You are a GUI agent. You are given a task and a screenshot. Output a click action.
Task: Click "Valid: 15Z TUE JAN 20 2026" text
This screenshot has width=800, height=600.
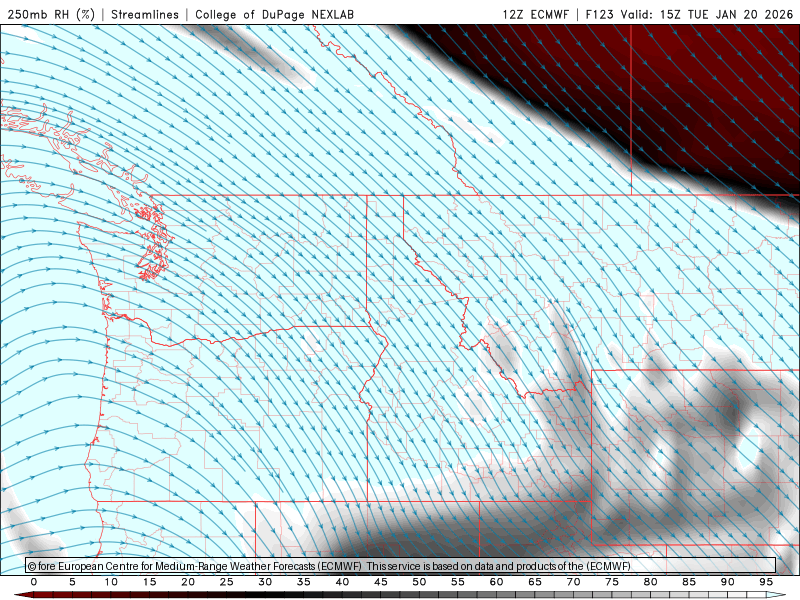tap(707, 14)
